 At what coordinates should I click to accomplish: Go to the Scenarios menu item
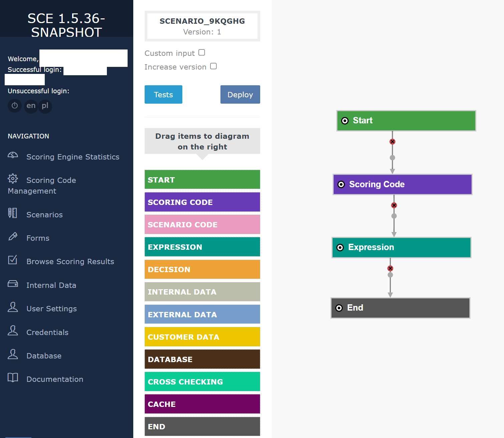[x=44, y=215]
